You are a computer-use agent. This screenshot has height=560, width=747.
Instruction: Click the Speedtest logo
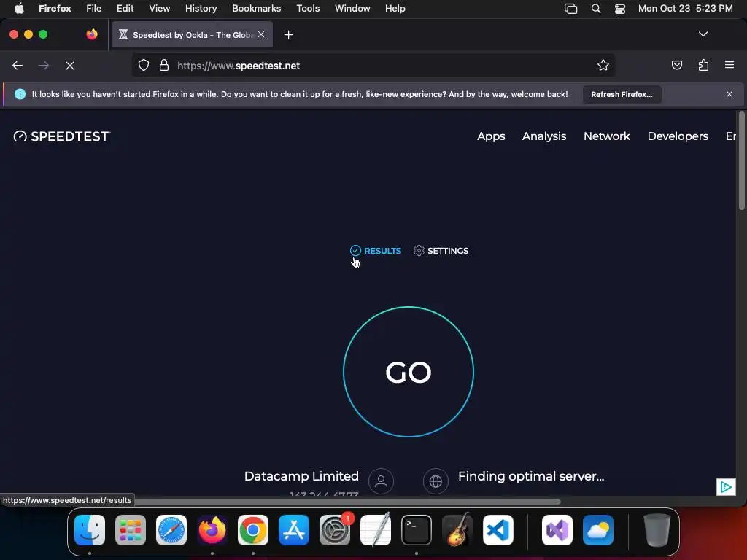click(62, 136)
